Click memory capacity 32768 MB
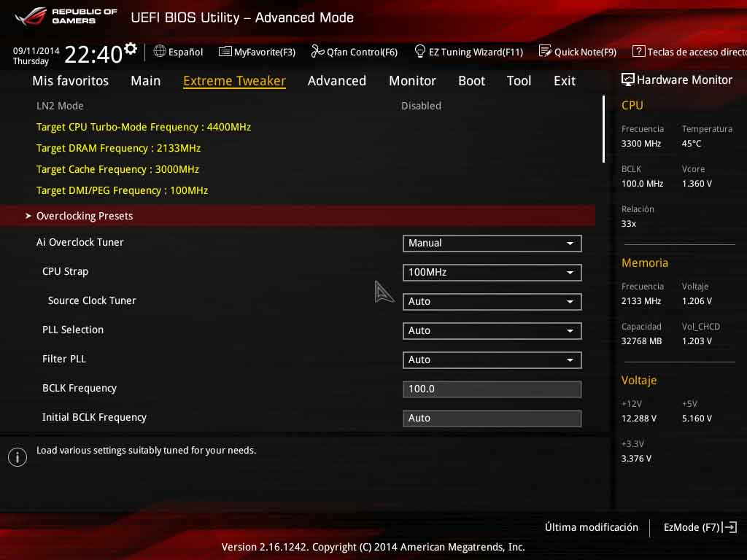This screenshot has height=560, width=747. pyautogui.click(x=641, y=341)
